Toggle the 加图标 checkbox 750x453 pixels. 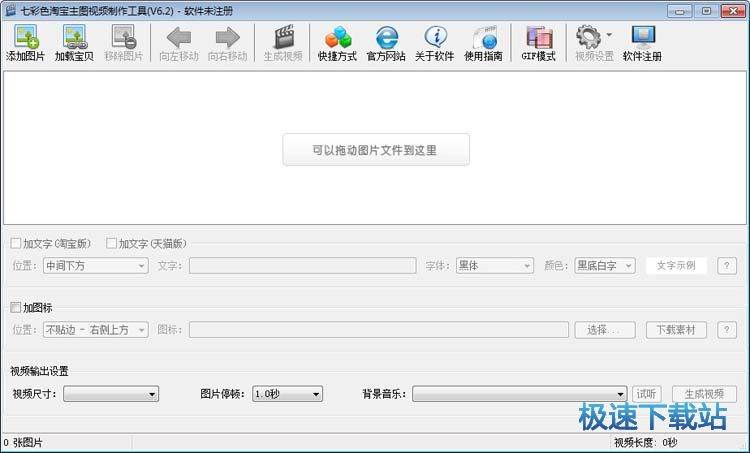tap(16, 307)
